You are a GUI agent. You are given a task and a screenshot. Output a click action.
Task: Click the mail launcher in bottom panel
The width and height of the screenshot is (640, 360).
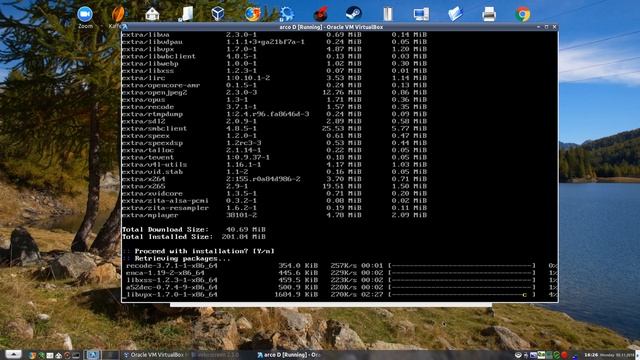coord(49,356)
